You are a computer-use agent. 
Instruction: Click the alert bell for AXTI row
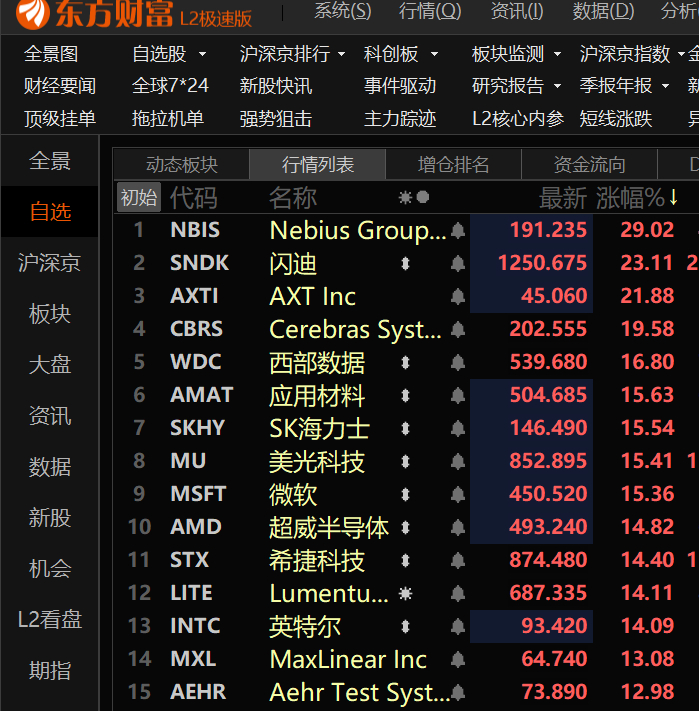point(458,297)
